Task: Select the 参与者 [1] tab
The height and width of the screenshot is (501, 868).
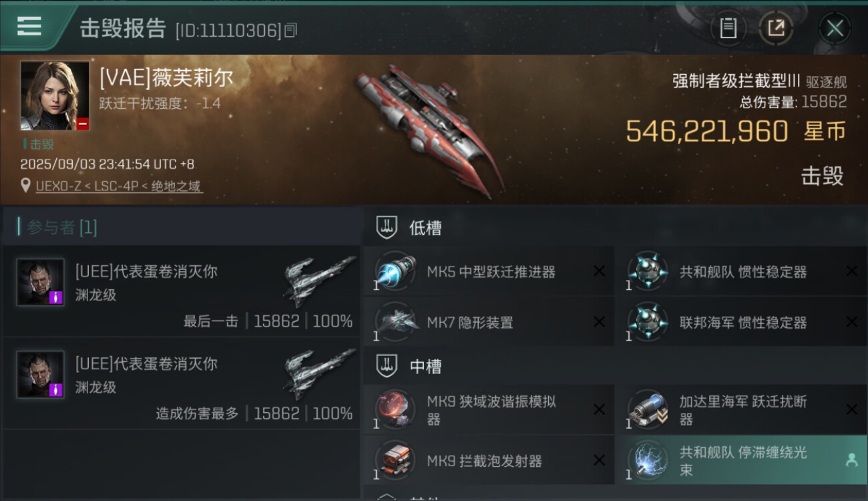Action: [59, 227]
